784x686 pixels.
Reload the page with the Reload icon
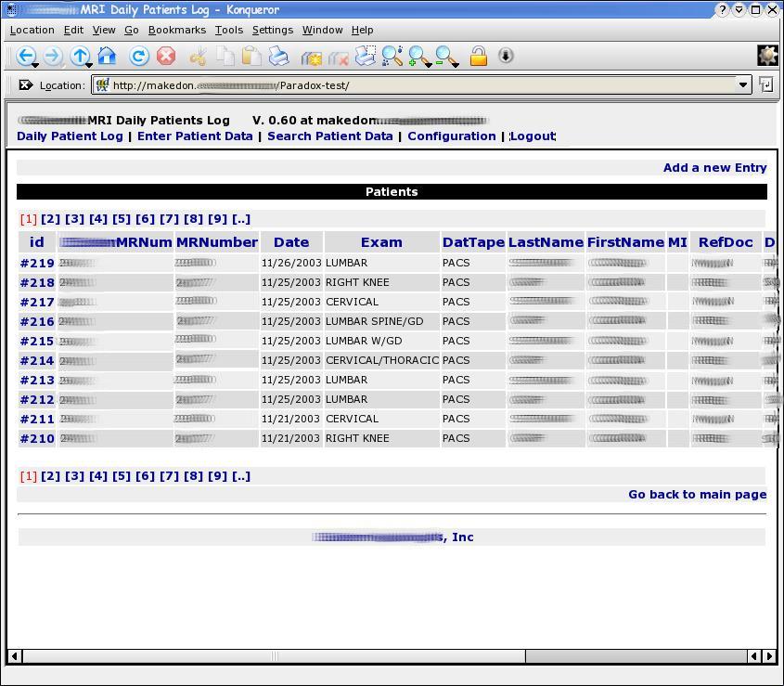point(139,56)
